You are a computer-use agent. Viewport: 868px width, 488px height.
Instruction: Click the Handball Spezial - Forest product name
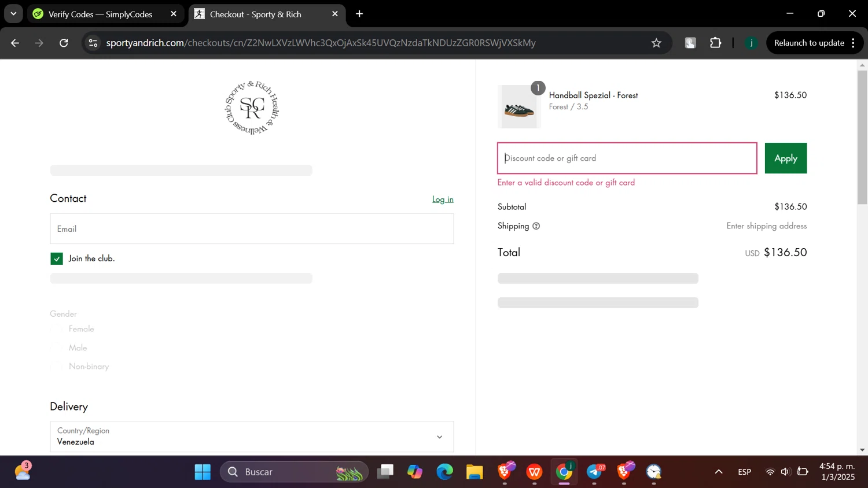593,95
